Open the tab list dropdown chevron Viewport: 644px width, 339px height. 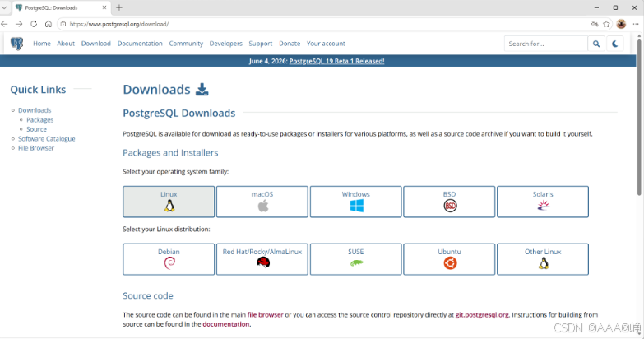tap(4, 7)
